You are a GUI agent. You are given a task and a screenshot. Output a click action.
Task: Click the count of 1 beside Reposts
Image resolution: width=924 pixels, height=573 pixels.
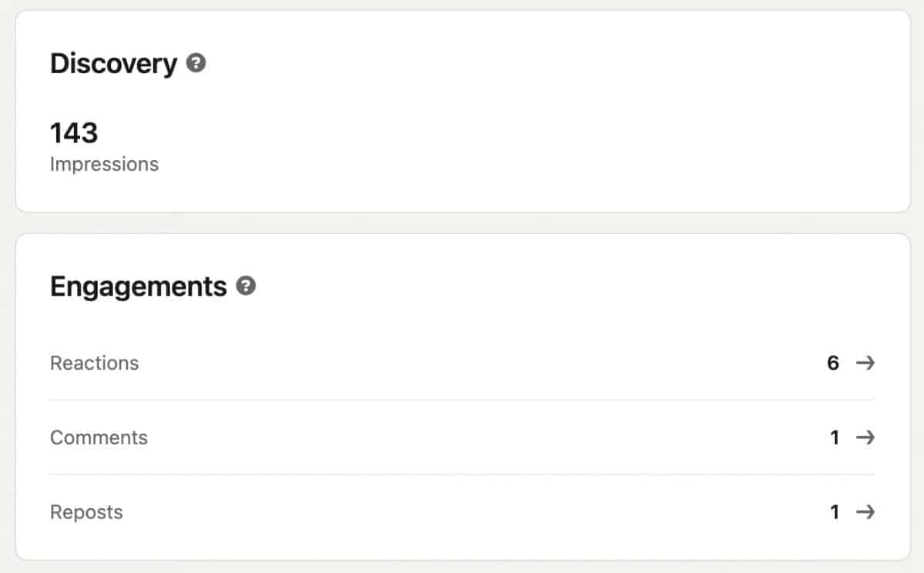835,512
